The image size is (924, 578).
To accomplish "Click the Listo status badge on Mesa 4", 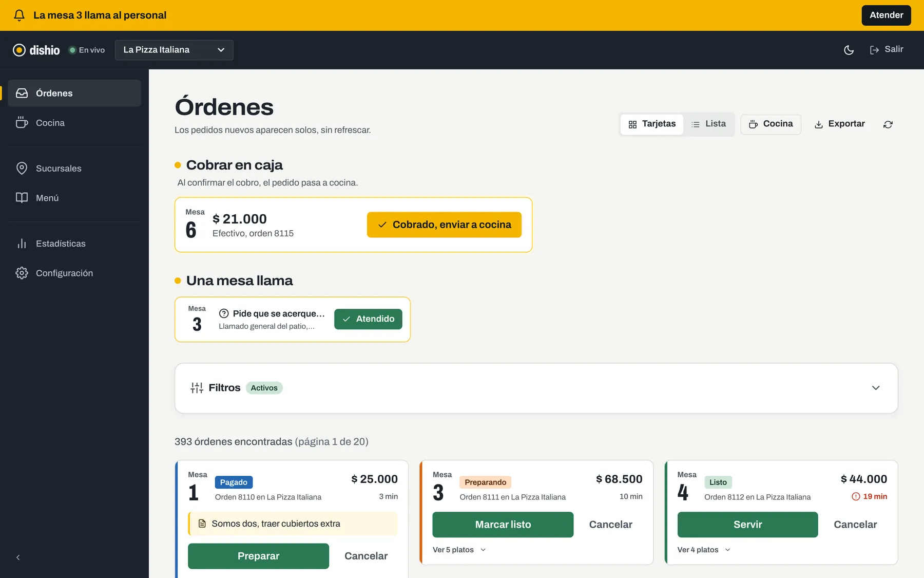I will tap(718, 482).
